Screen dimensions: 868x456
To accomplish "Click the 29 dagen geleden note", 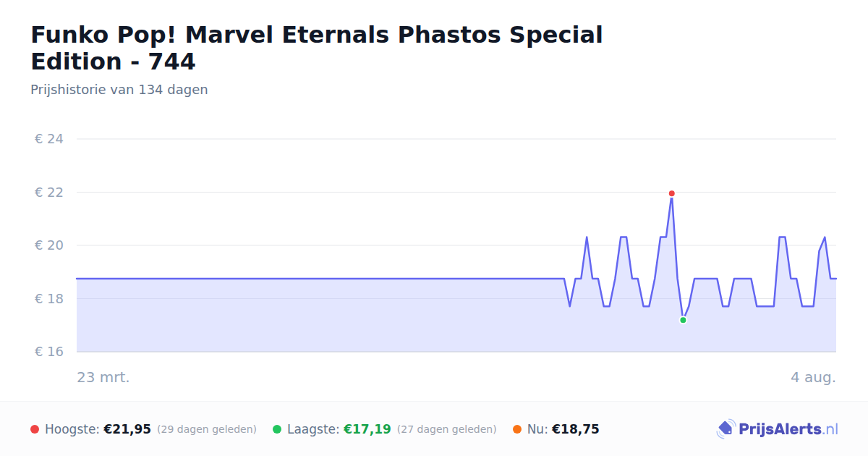I will click(x=207, y=429).
